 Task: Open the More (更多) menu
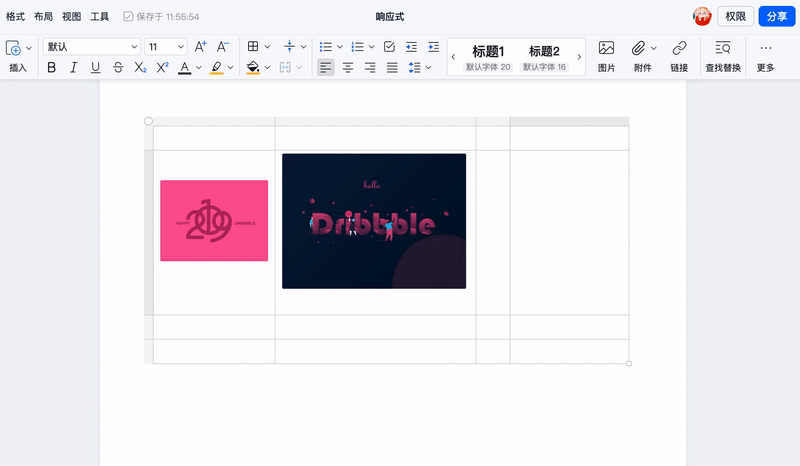[x=765, y=56]
